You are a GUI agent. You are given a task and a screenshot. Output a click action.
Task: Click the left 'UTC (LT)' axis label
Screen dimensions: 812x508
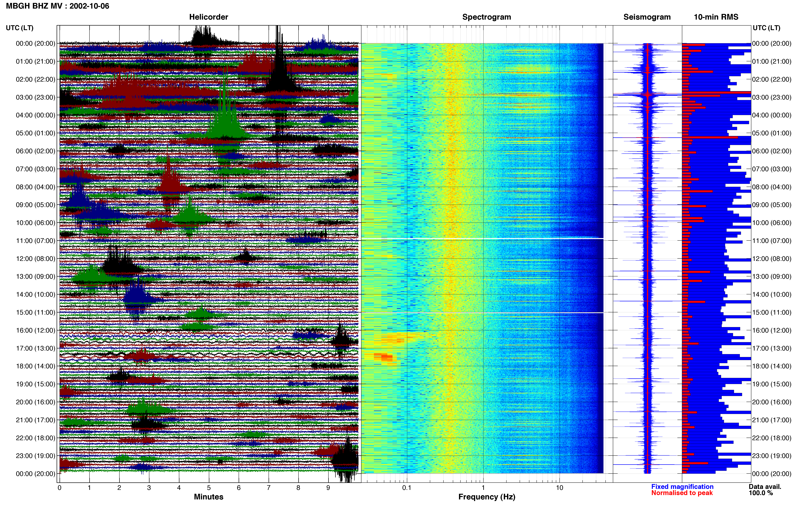20,28
